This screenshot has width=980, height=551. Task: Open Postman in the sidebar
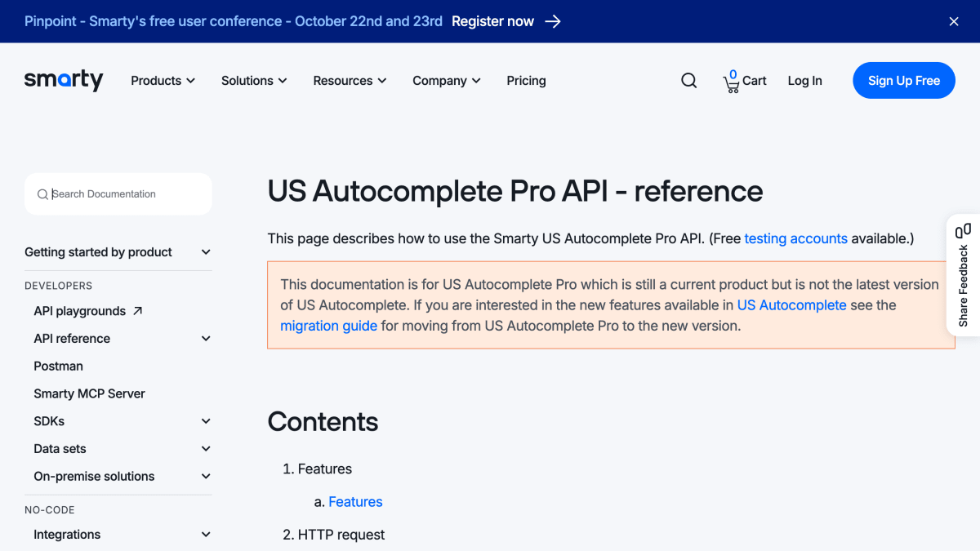(58, 367)
